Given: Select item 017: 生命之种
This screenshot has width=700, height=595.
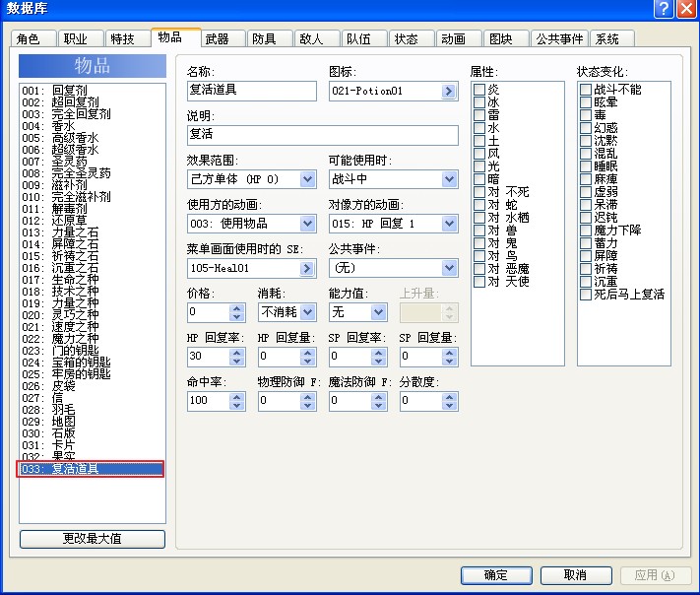Looking at the screenshot, I should 93,280.
